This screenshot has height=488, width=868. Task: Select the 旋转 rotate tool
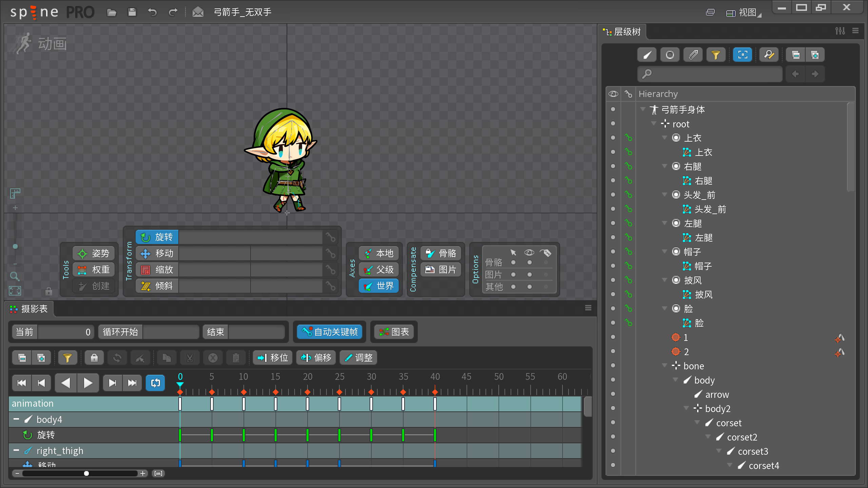pyautogui.click(x=157, y=237)
